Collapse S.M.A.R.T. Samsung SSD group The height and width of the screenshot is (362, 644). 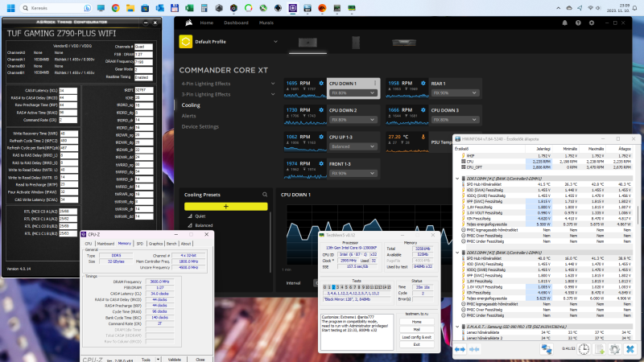pyautogui.click(x=457, y=327)
